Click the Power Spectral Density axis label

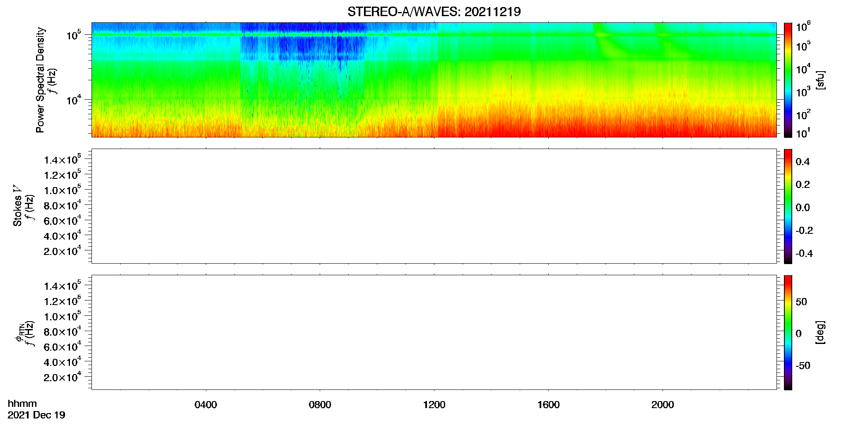click(40, 80)
